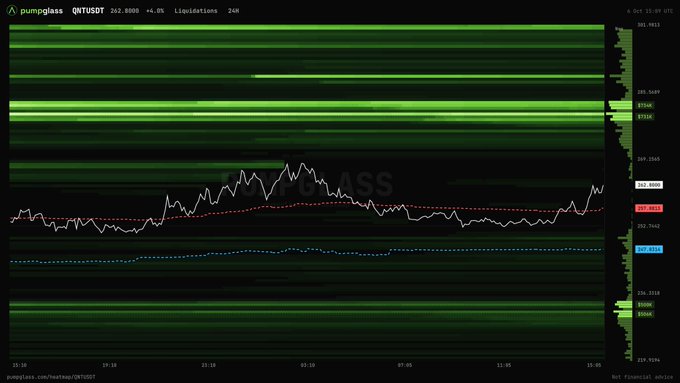Click the 262.8000 price in header

click(x=124, y=11)
